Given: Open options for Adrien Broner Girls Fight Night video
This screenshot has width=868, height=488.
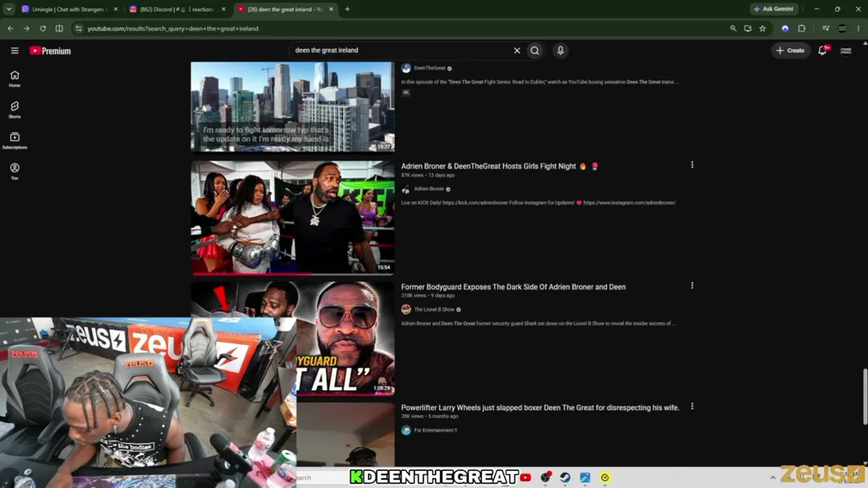Looking at the screenshot, I should (692, 165).
